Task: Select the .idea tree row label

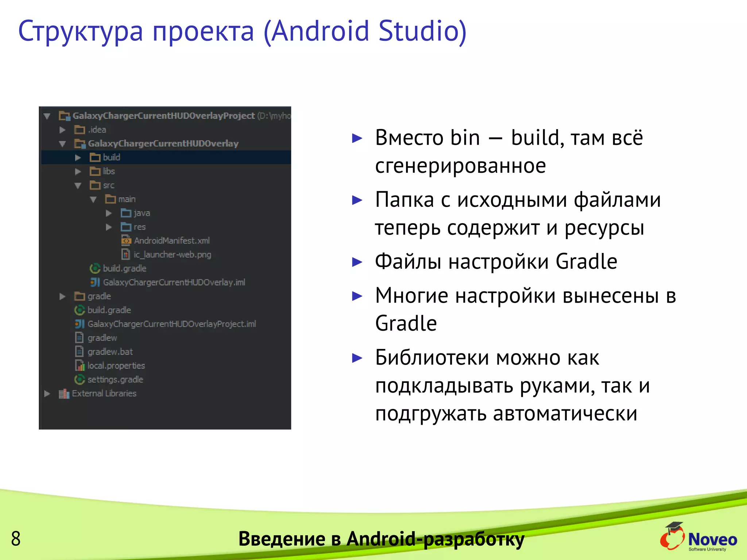Action: 97,130
